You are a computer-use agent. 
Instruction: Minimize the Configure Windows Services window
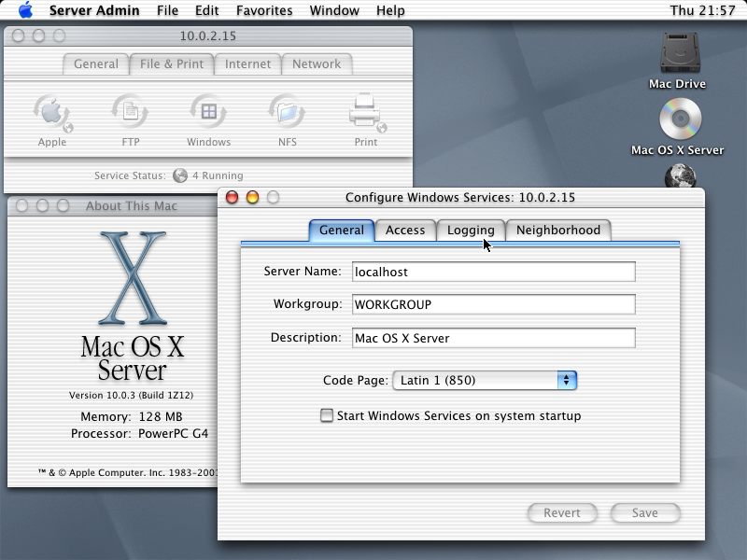[252, 197]
